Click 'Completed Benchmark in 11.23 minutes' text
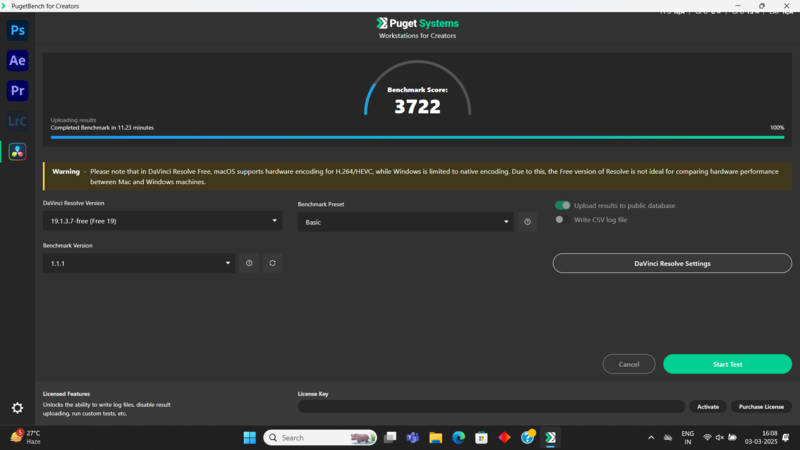This screenshot has width=800, height=450. (x=102, y=128)
